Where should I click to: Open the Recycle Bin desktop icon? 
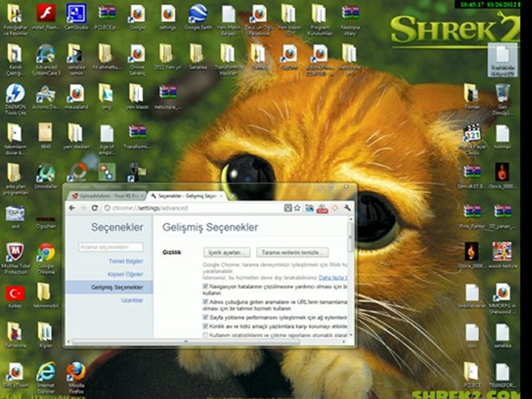tap(503, 99)
